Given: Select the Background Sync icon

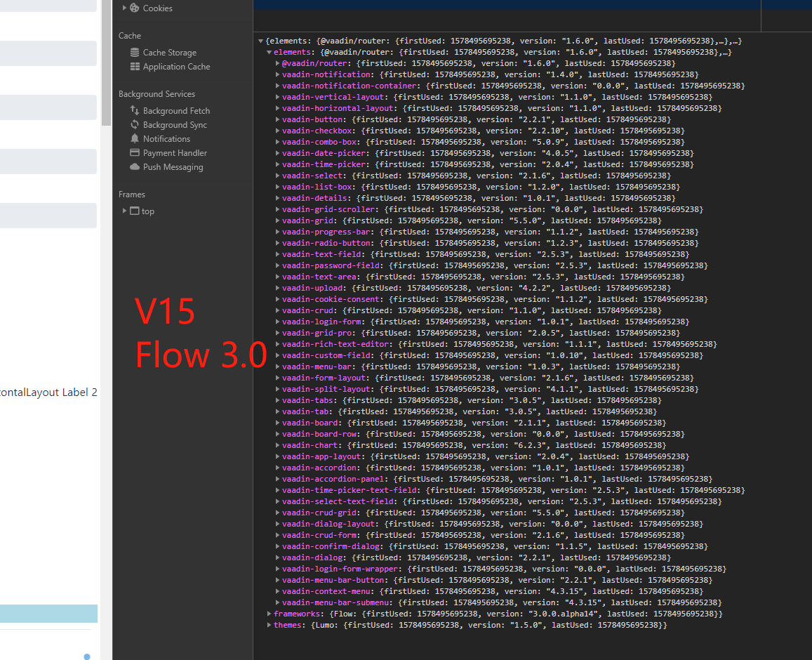Looking at the screenshot, I should [135, 124].
